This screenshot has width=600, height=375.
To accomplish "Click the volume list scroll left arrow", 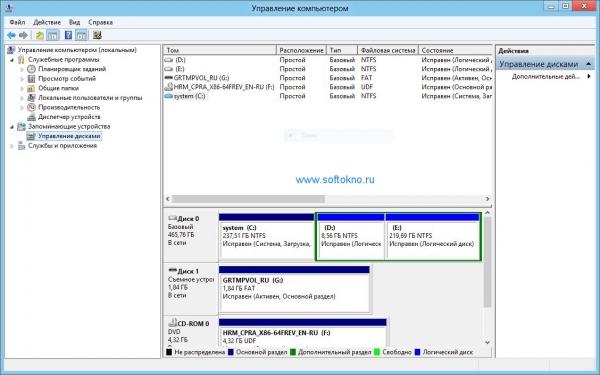I will coord(168,199).
